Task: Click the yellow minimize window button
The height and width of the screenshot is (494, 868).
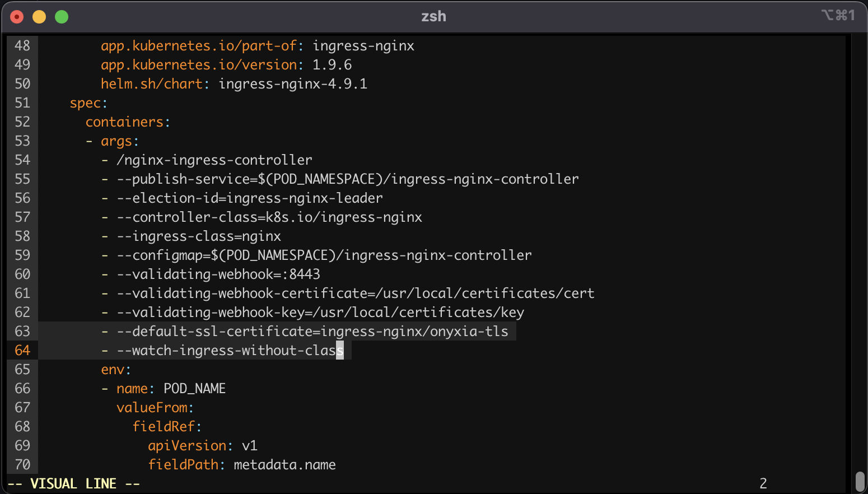Action: pyautogui.click(x=39, y=17)
